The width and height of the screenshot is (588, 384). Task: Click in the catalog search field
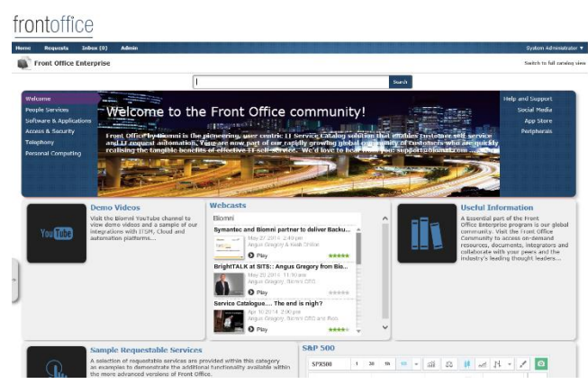pos(291,82)
